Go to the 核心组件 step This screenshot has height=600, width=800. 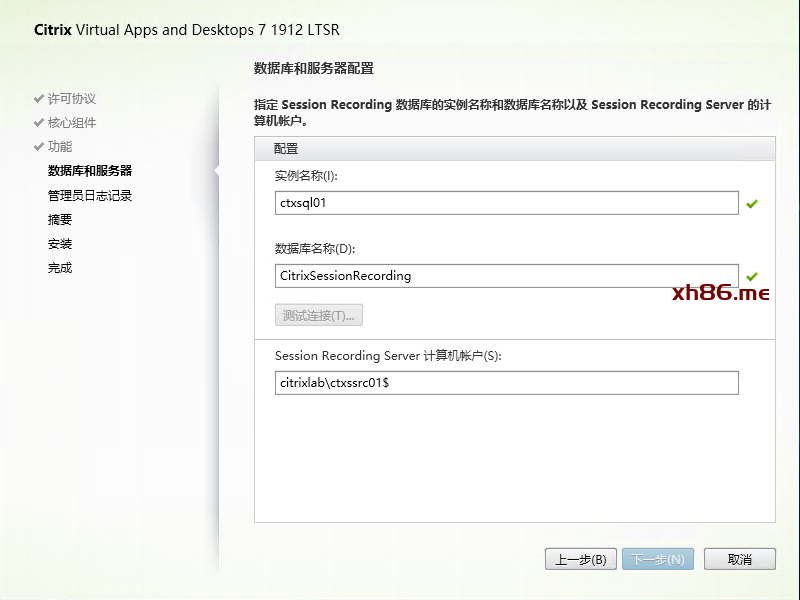point(72,123)
